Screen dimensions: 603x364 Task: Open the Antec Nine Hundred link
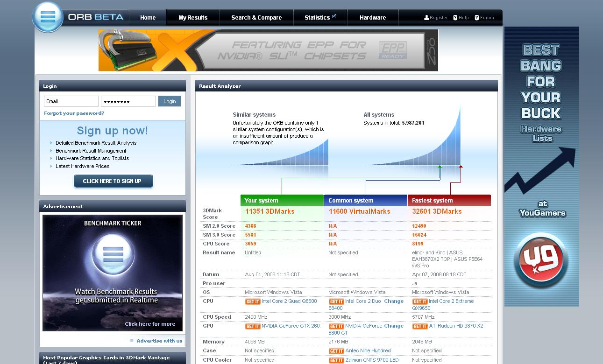pyautogui.click(x=368, y=350)
